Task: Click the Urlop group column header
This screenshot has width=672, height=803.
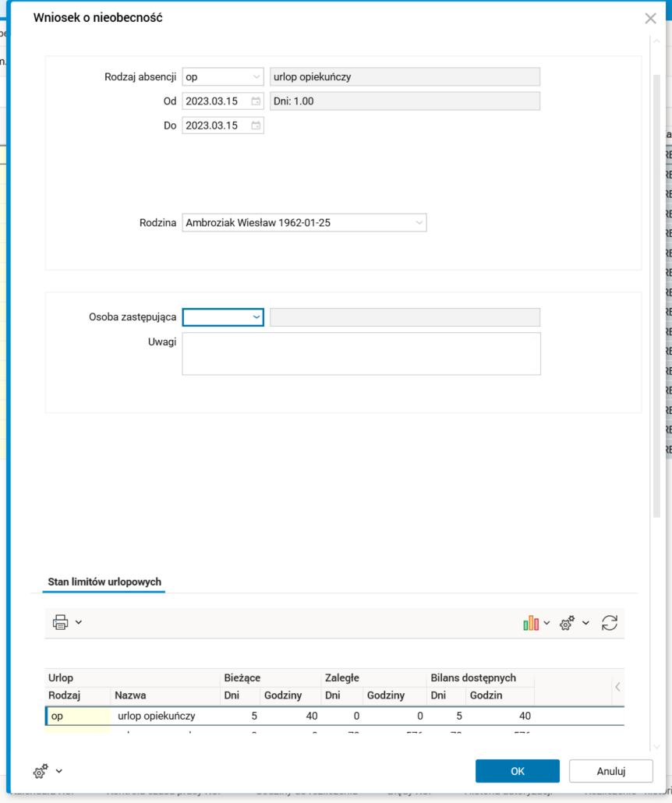Action: pyautogui.click(x=133, y=677)
